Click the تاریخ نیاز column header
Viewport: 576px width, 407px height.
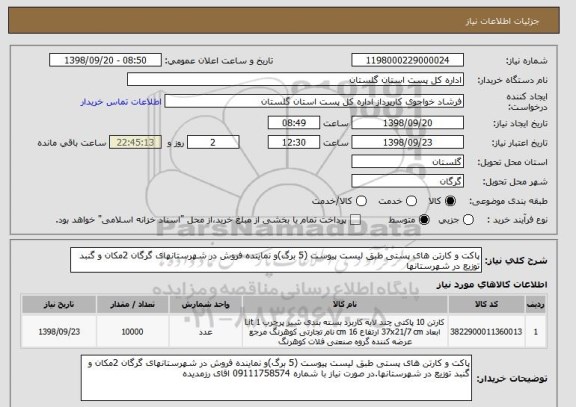[x=59, y=305]
